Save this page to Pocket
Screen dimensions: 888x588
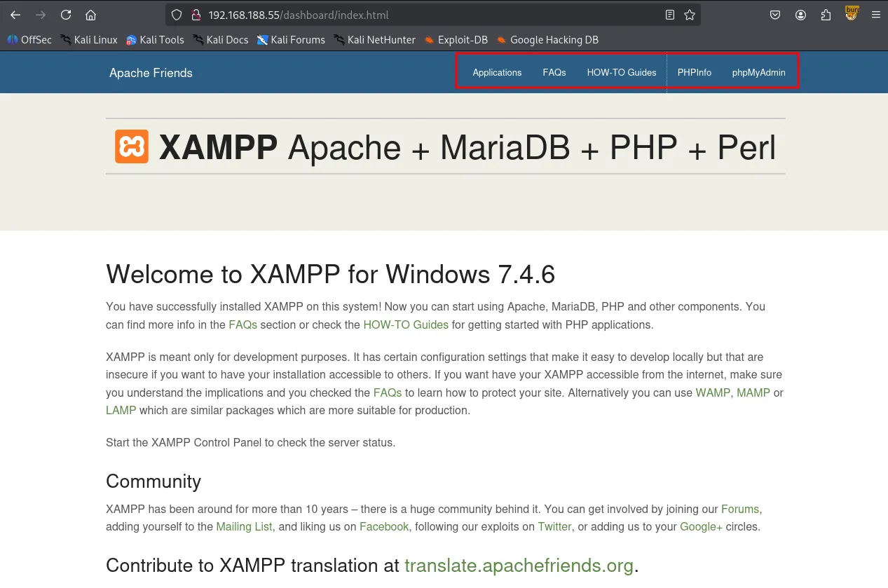pos(775,15)
